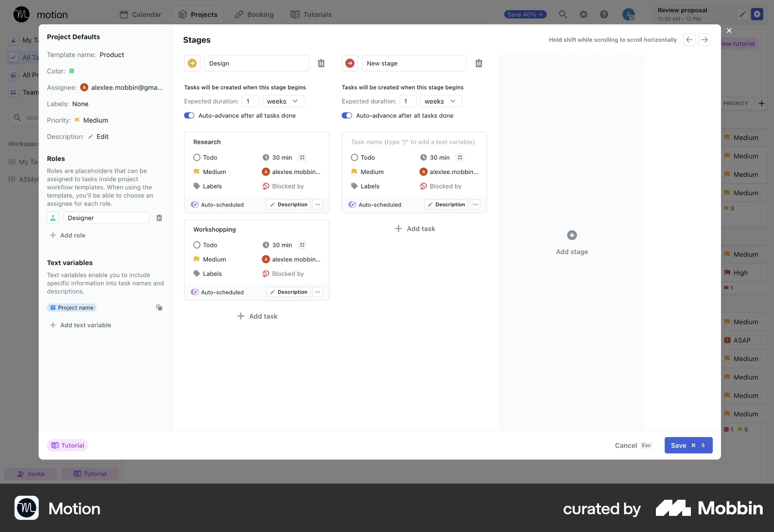Disable Auto-advance on the Design stage
Image resolution: width=774 pixels, height=532 pixels.
point(189,115)
